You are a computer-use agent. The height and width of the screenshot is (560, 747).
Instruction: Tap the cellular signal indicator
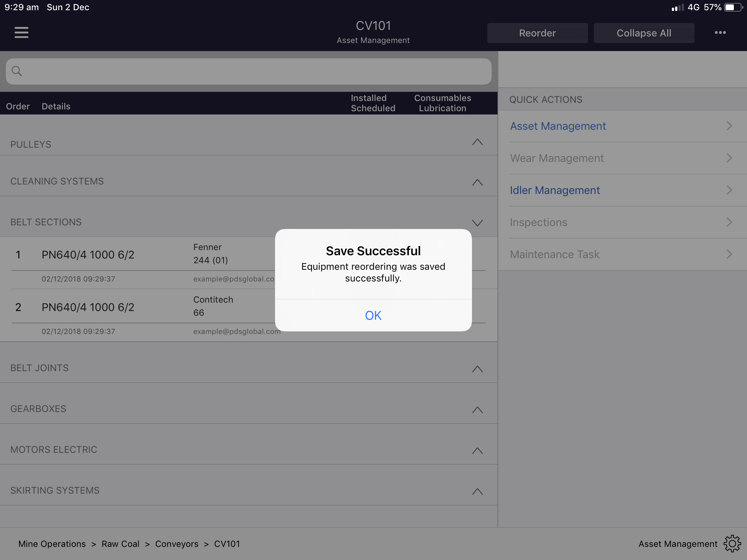click(x=677, y=8)
